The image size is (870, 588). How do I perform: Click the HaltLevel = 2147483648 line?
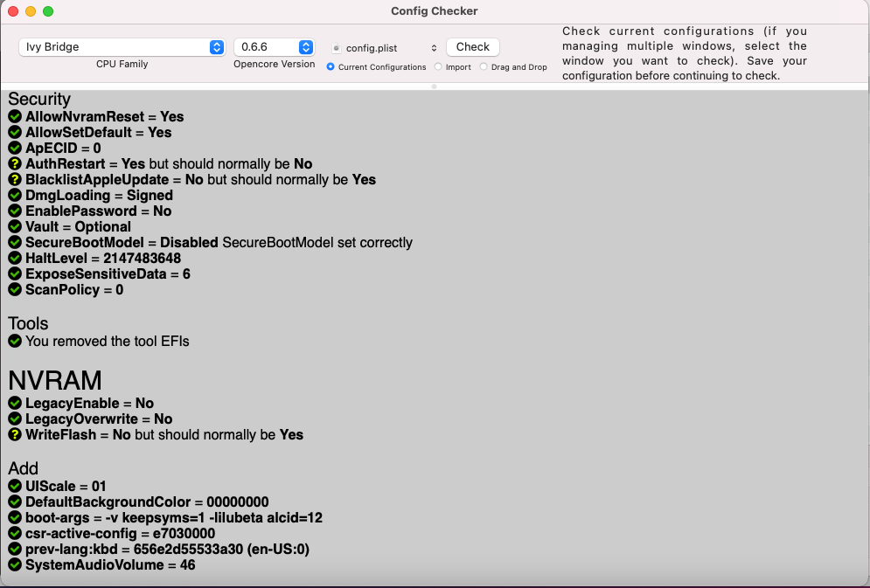[x=103, y=259]
